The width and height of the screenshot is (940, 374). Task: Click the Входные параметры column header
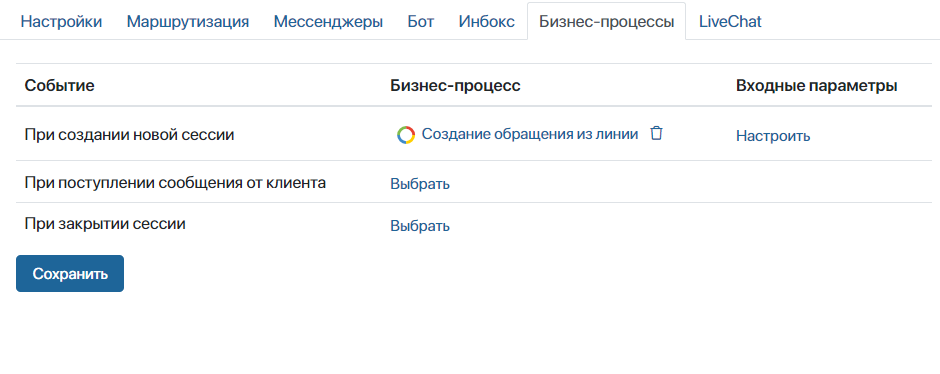[x=817, y=86]
